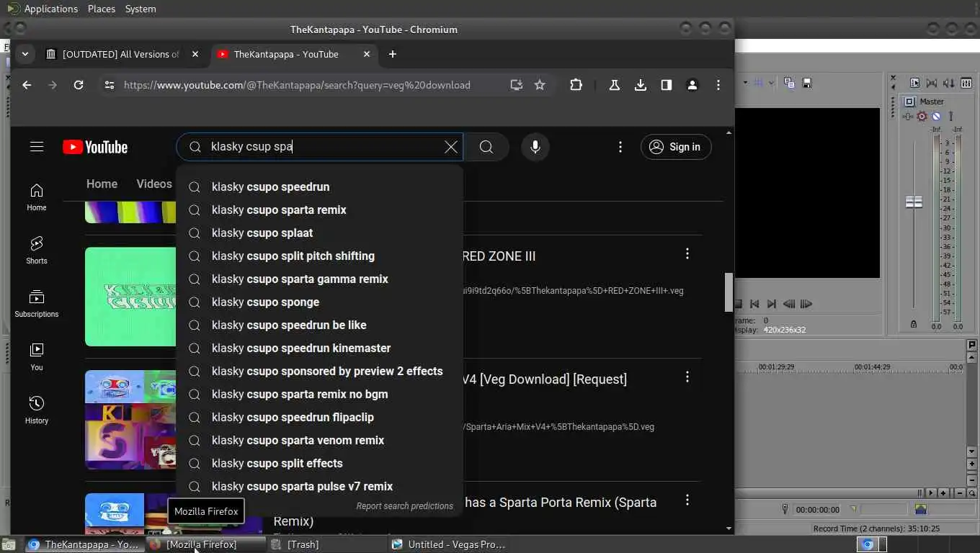
Task: Open Chromium three-dot main menu
Action: click(x=718, y=85)
